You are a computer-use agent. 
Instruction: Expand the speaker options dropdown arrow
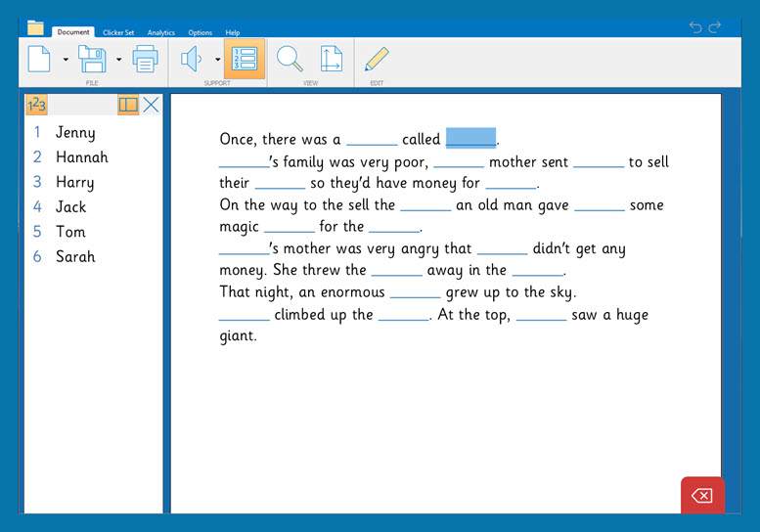[217, 60]
